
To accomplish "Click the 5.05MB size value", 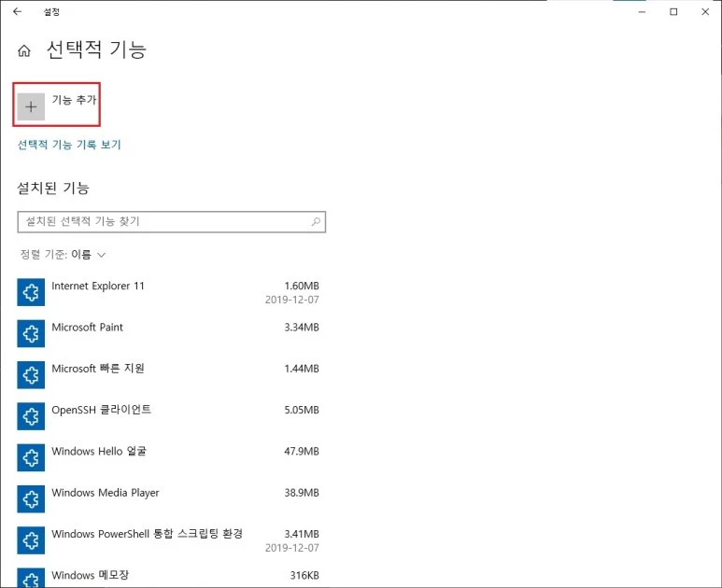I will pyautogui.click(x=302, y=411).
